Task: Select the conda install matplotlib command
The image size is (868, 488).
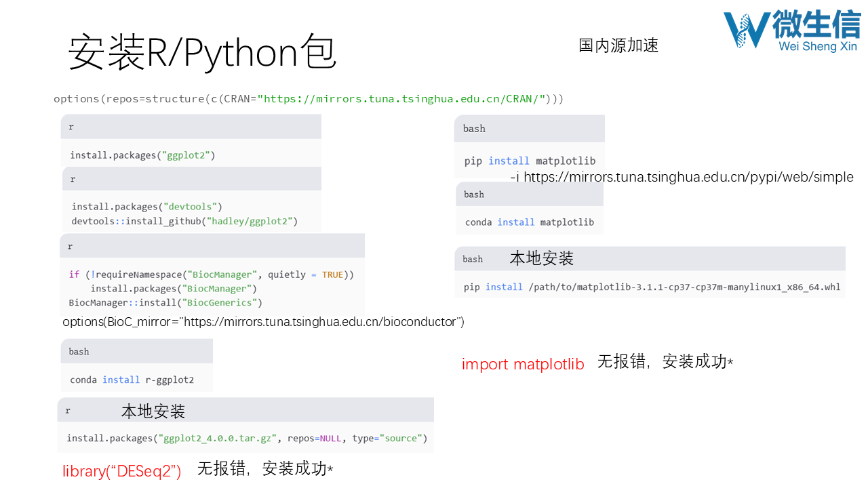Action: tap(529, 222)
